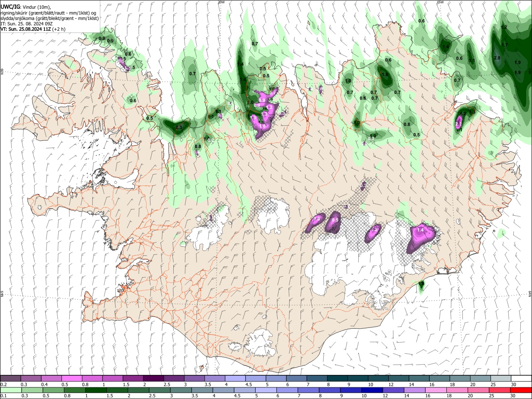The height and width of the screenshot is (399, 532).
Task: Click the 20W longitude label
Action: click(x=221, y=2)
